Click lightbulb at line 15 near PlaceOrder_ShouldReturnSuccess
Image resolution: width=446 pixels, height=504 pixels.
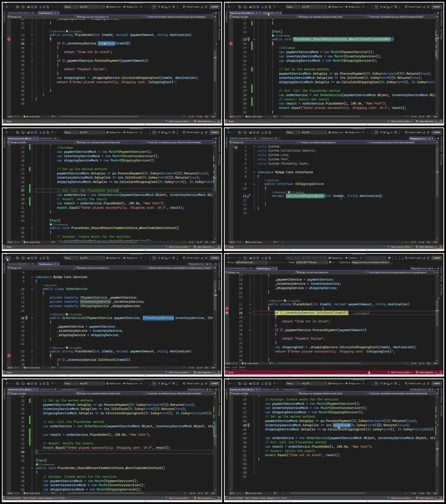click(249, 39)
